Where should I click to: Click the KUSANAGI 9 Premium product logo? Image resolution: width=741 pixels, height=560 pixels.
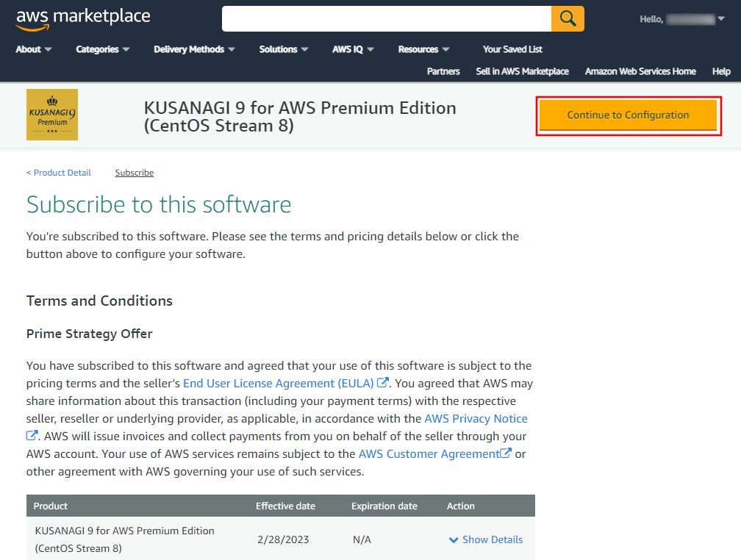click(x=52, y=115)
